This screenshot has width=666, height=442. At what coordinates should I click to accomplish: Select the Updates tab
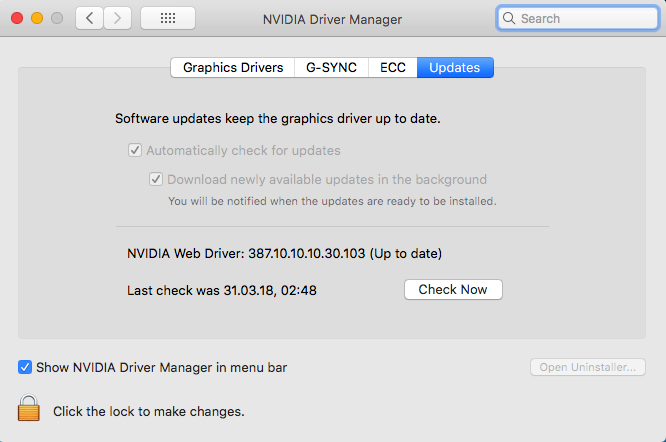point(455,68)
